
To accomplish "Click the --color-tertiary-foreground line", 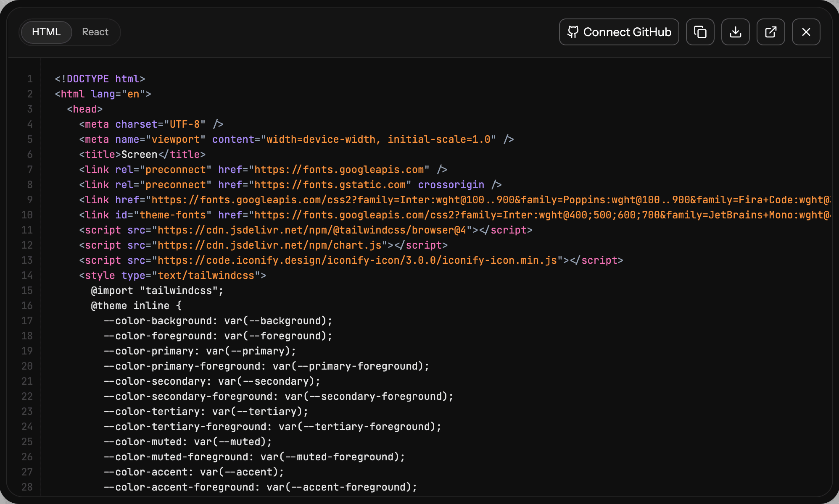I will 273,427.
